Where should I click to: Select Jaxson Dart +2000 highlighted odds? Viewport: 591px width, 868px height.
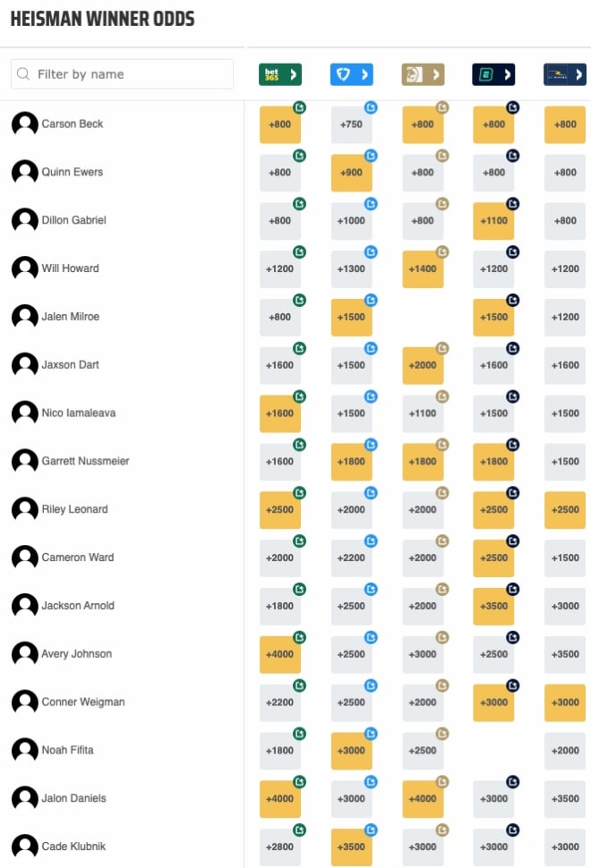pos(423,365)
